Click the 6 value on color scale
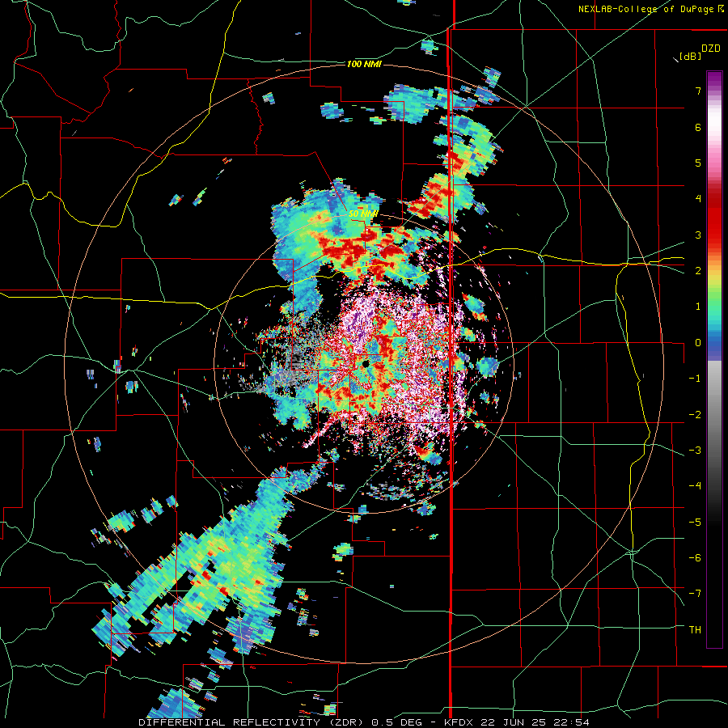728x728 pixels. 698,127
